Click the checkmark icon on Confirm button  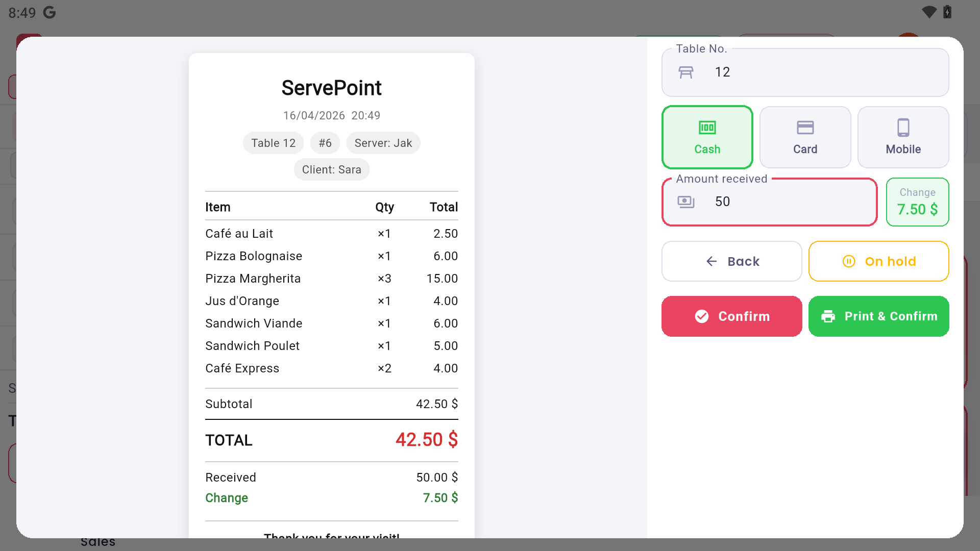click(x=702, y=316)
